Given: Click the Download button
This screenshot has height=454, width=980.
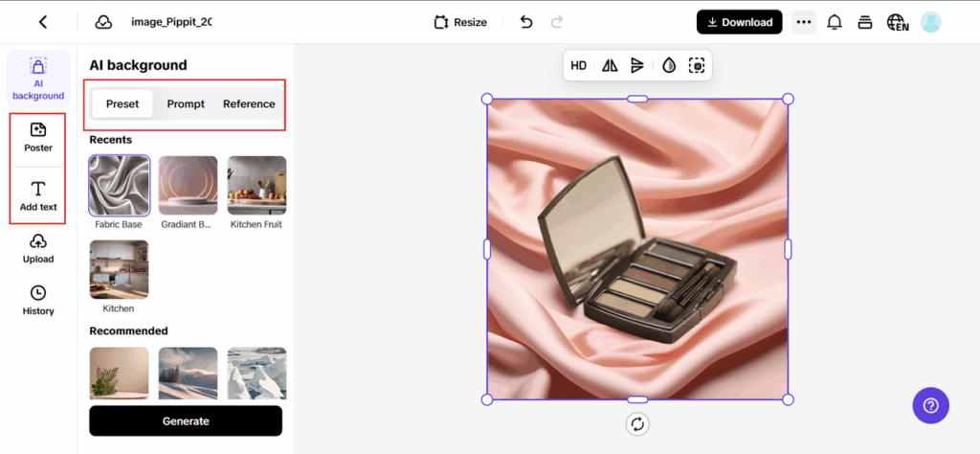Looking at the screenshot, I should 739,22.
